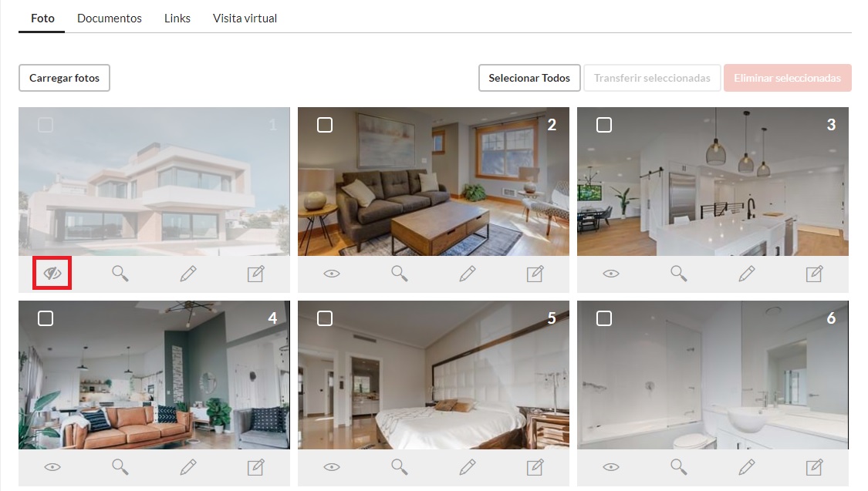Click magnifier icon under photo 3
Image resolution: width=868 pixels, height=491 pixels.
[x=679, y=273]
